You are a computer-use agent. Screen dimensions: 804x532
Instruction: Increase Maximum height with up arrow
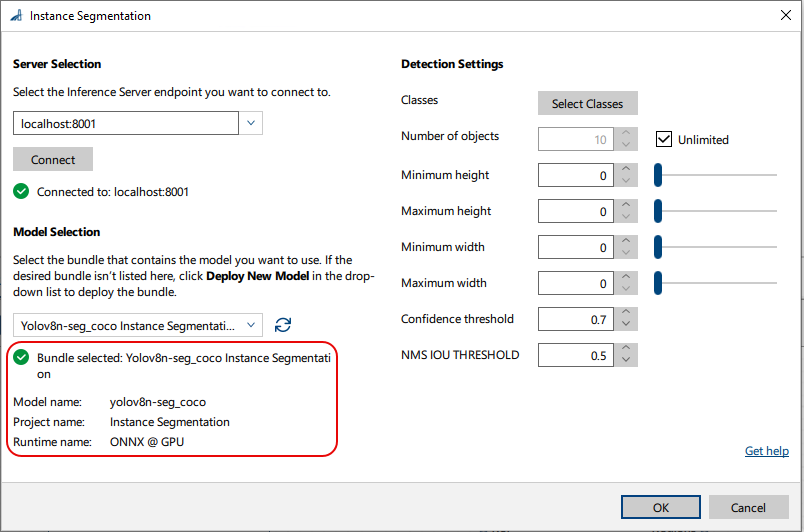626,205
